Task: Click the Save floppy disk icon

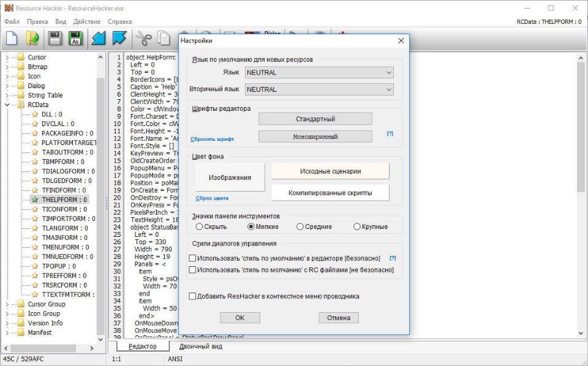Action: [55, 38]
